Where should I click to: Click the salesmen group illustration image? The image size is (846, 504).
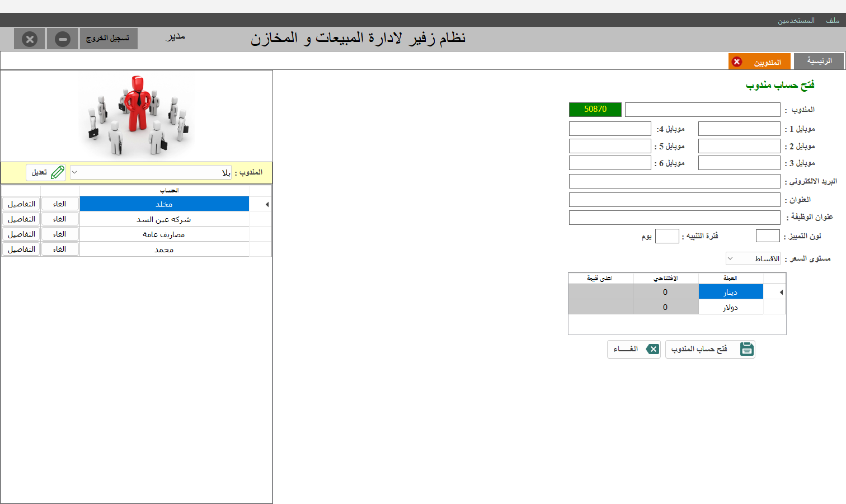click(x=137, y=116)
